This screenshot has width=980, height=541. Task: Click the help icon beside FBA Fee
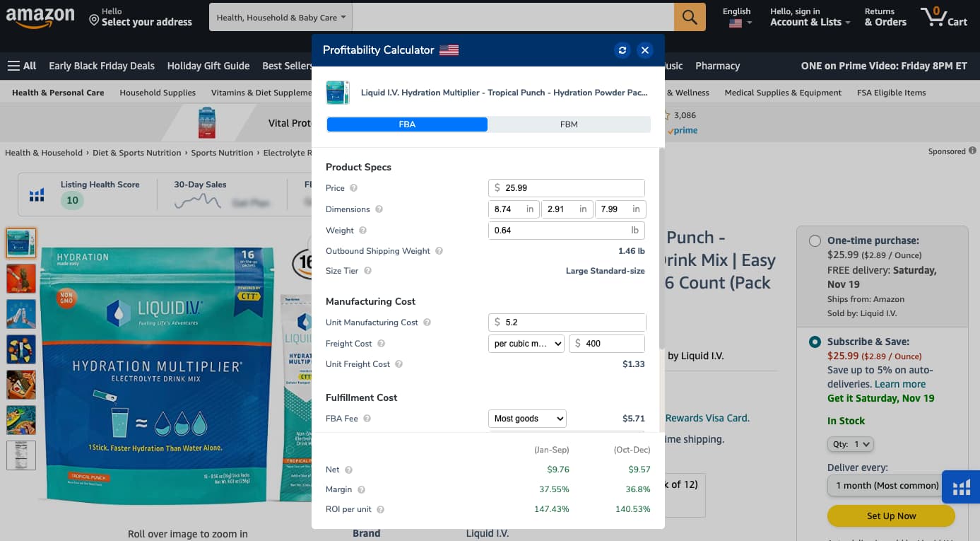(367, 419)
